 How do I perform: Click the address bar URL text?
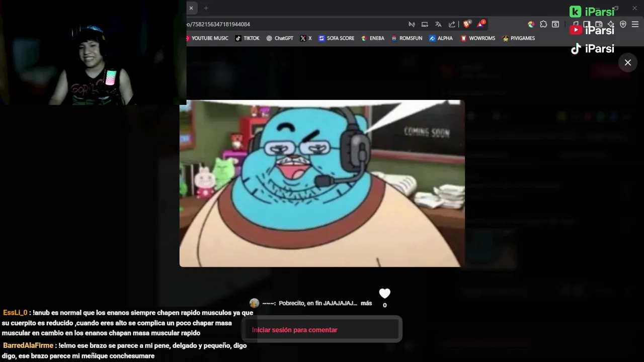pos(218,24)
